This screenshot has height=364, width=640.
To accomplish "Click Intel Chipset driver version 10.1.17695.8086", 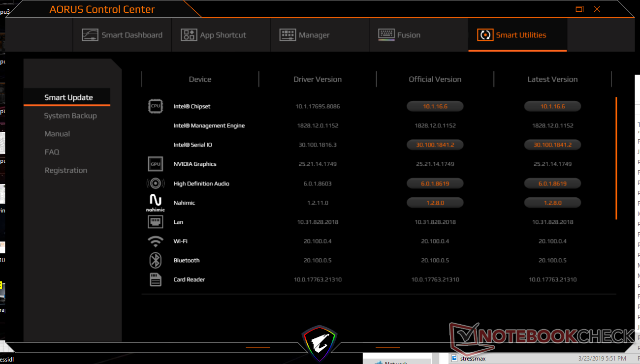I will point(318,106).
